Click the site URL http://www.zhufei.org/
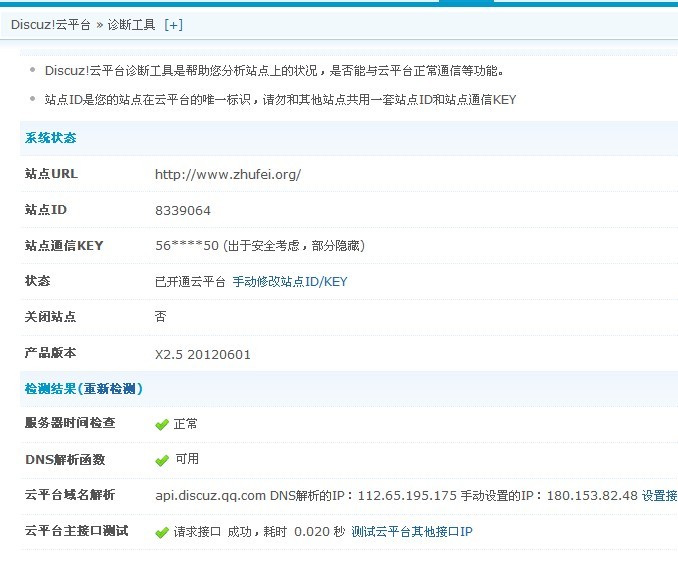This screenshot has width=678, height=561. pos(227,174)
